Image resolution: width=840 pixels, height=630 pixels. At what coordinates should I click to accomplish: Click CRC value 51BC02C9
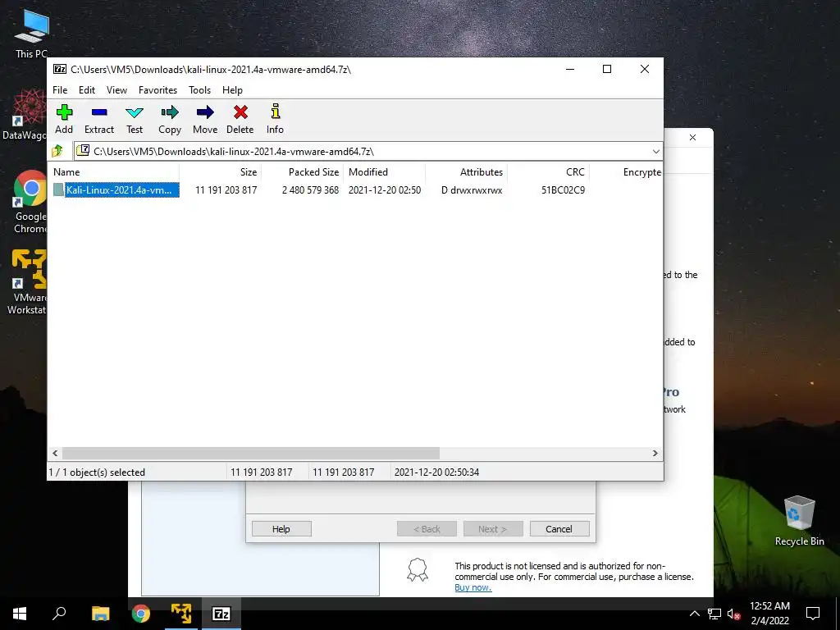pyautogui.click(x=563, y=190)
